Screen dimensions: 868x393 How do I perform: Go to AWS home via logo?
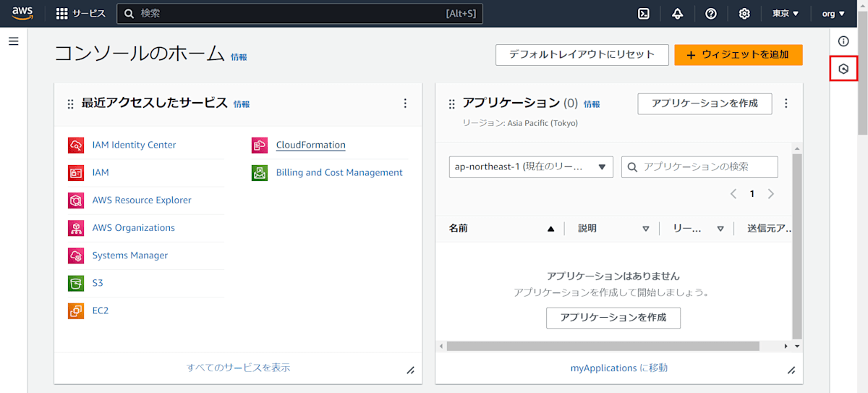tap(22, 13)
